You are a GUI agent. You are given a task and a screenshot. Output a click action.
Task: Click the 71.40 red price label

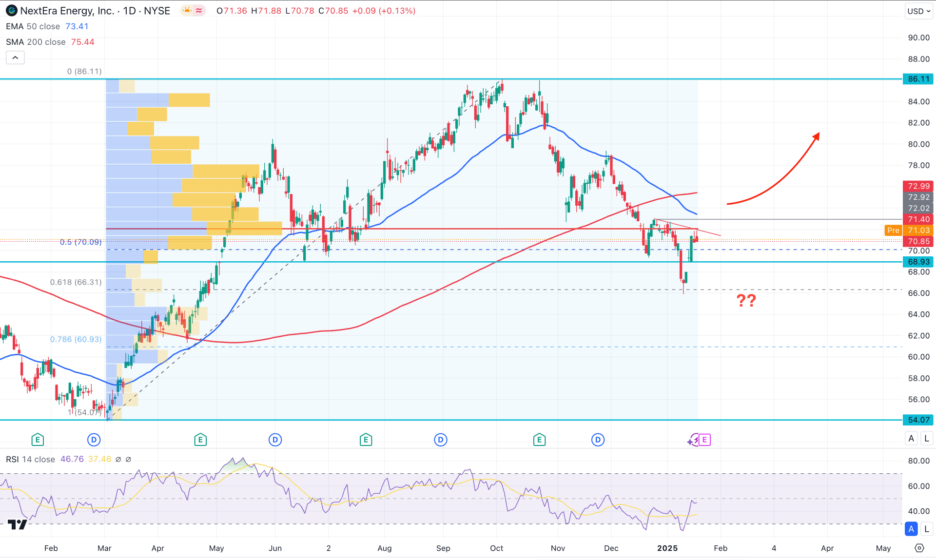click(x=918, y=220)
